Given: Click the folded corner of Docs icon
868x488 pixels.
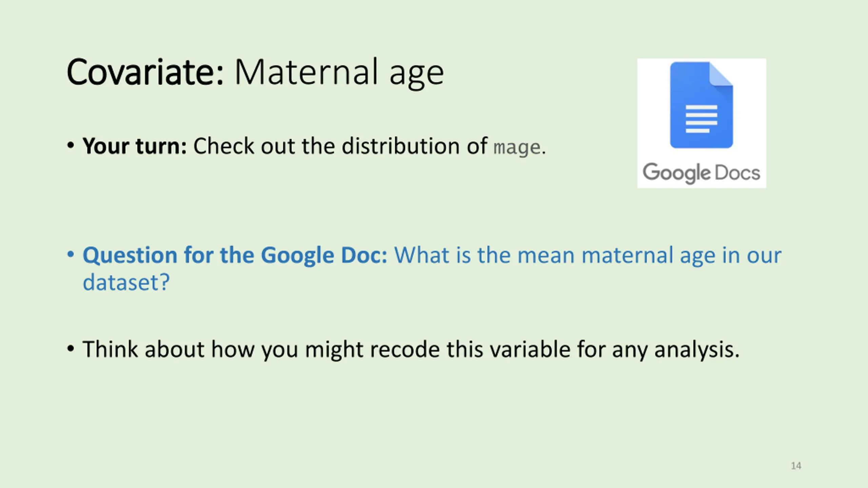Looking at the screenshot, I should click(x=721, y=74).
